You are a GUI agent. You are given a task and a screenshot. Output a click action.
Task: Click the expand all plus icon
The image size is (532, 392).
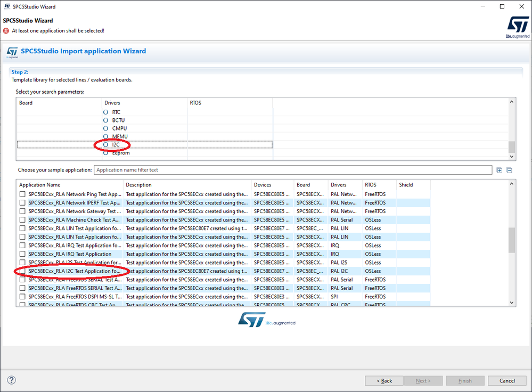tap(499, 170)
